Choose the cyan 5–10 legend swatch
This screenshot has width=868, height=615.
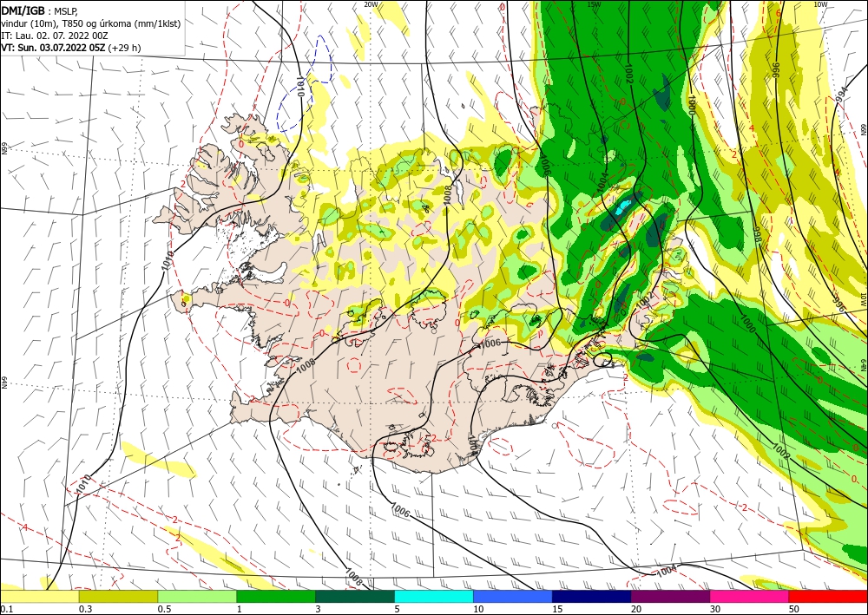[x=434, y=596]
